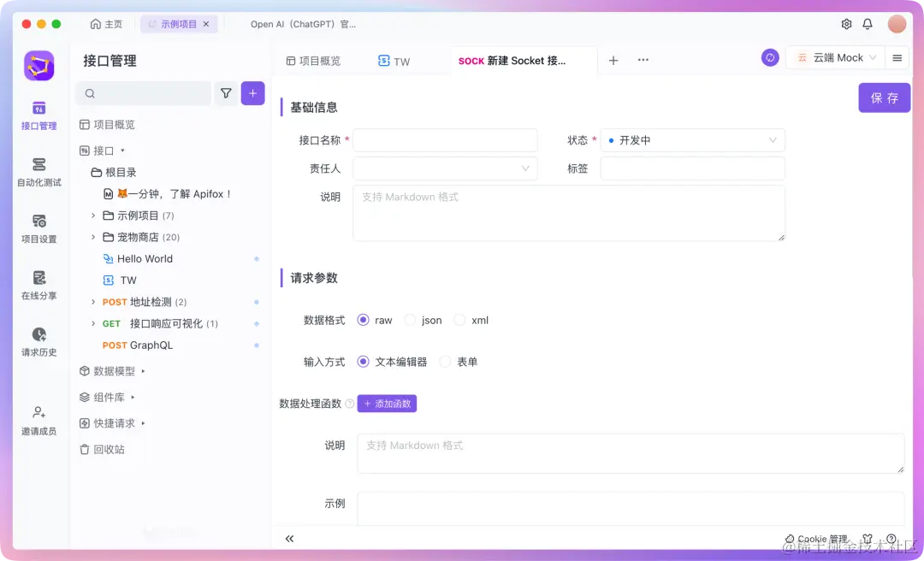
Task: Open the 开发中 status dropdown
Action: point(693,139)
